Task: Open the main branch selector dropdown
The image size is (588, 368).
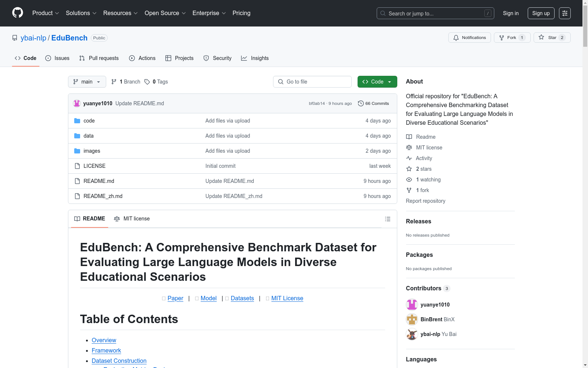Action: [x=87, y=82]
